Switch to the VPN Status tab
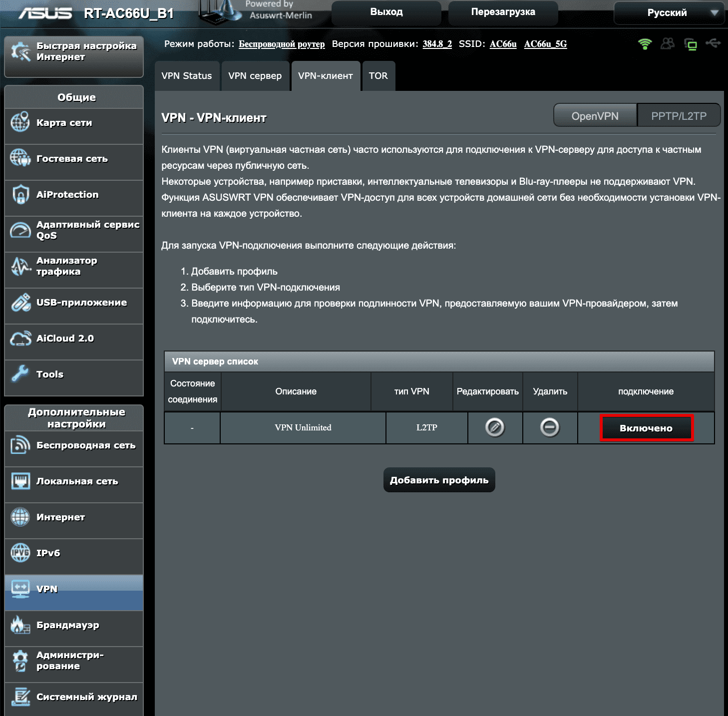The image size is (728, 716). pyautogui.click(x=187, y=76)
